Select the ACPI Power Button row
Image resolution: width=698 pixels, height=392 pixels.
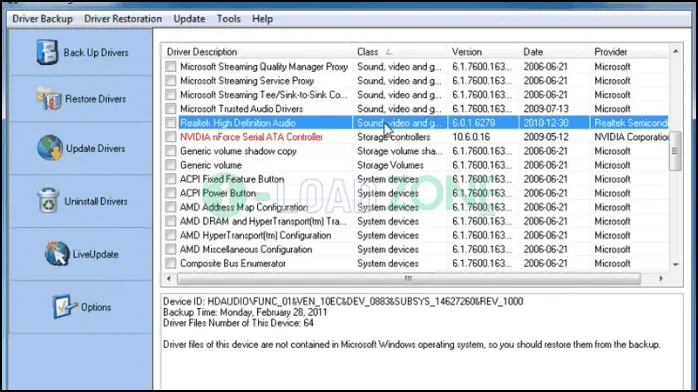(x=415, y=193)
